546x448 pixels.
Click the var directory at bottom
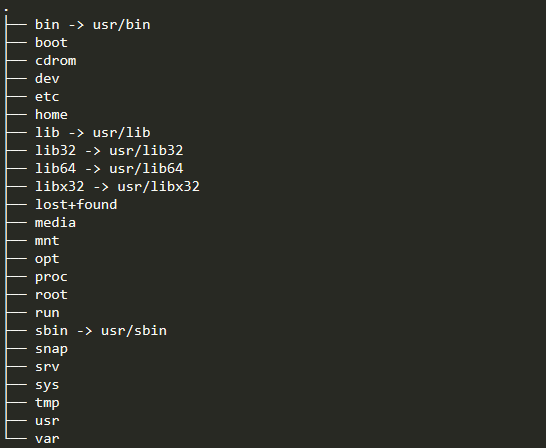(x=47, y=439)
